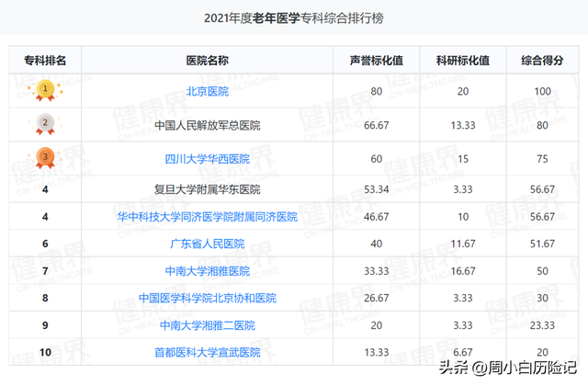Select research value 13.33 of 解放军总医院
The height and width of the screenshot is (386, 588).
coord(463,125)
